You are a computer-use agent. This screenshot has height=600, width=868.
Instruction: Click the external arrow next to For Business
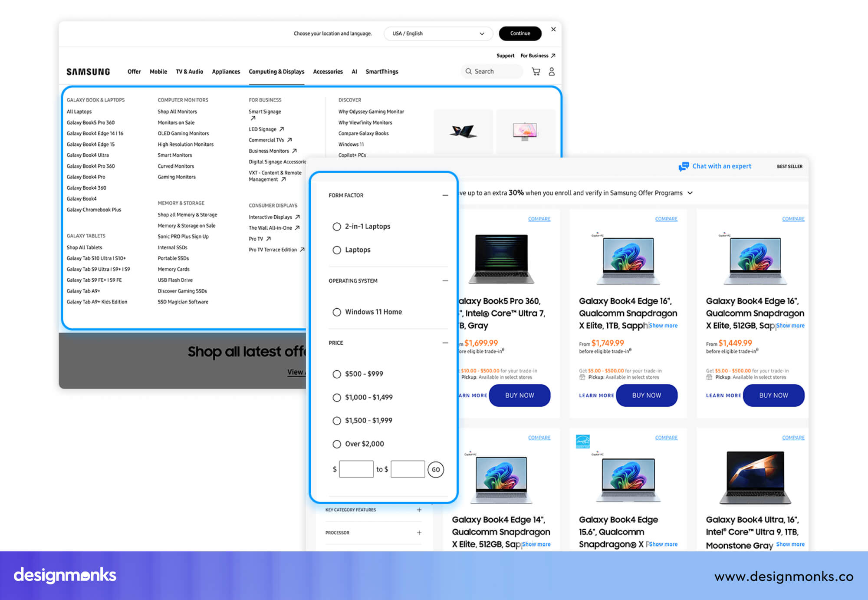point(553,56)
